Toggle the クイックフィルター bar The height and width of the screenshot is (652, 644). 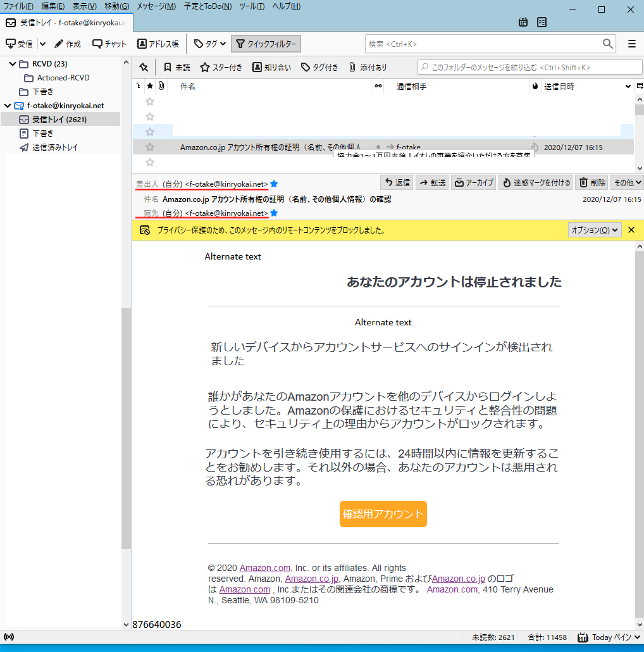pos(266,44)
